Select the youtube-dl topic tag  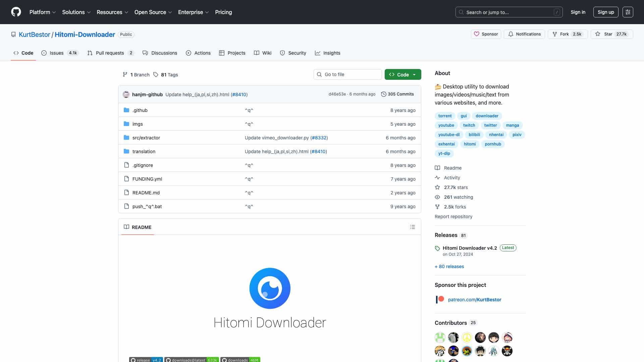449,134
